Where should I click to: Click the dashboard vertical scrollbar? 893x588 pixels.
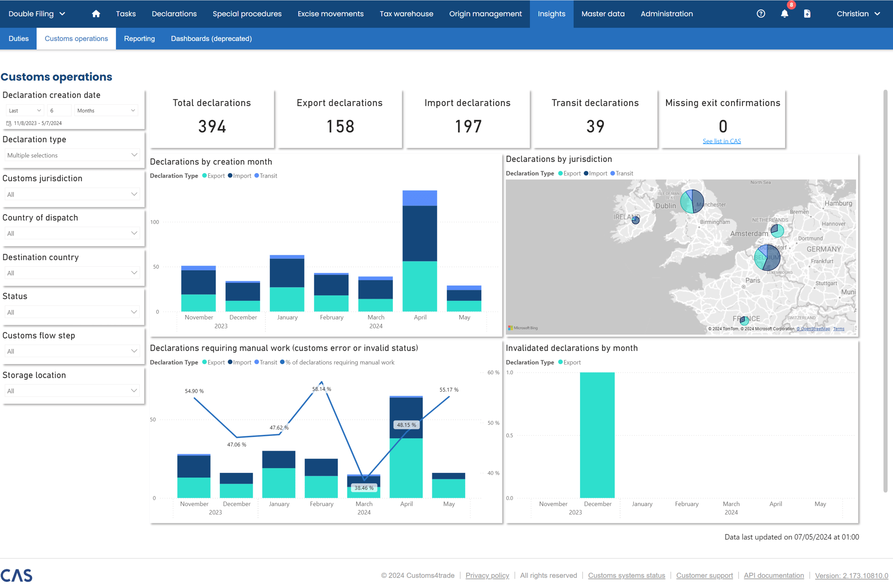[885, 291]
